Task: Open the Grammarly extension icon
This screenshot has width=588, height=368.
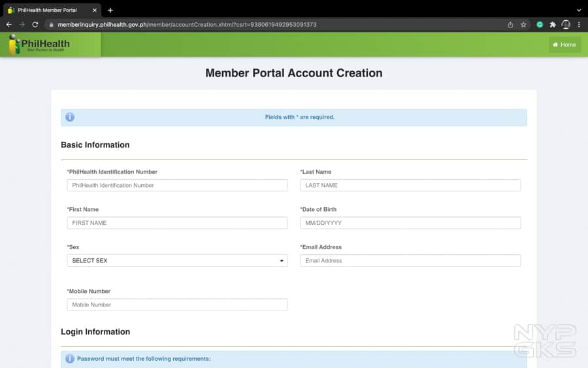Action: coord(540,25)
